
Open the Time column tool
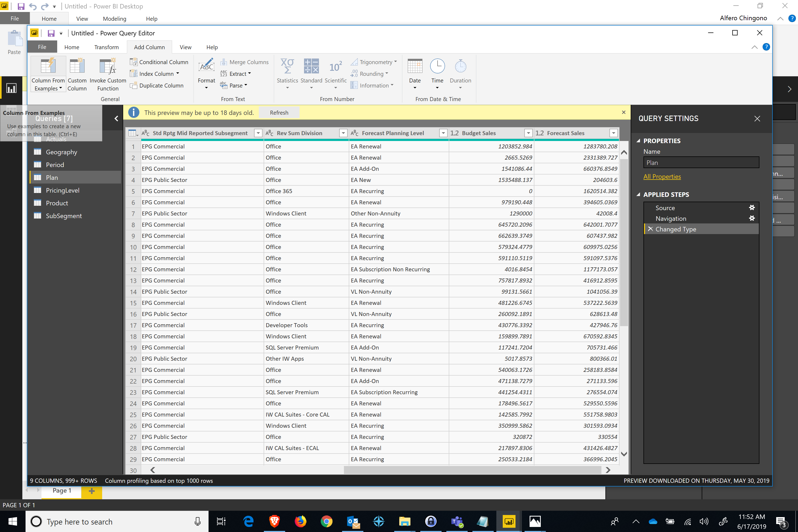[x=437, y=74]
